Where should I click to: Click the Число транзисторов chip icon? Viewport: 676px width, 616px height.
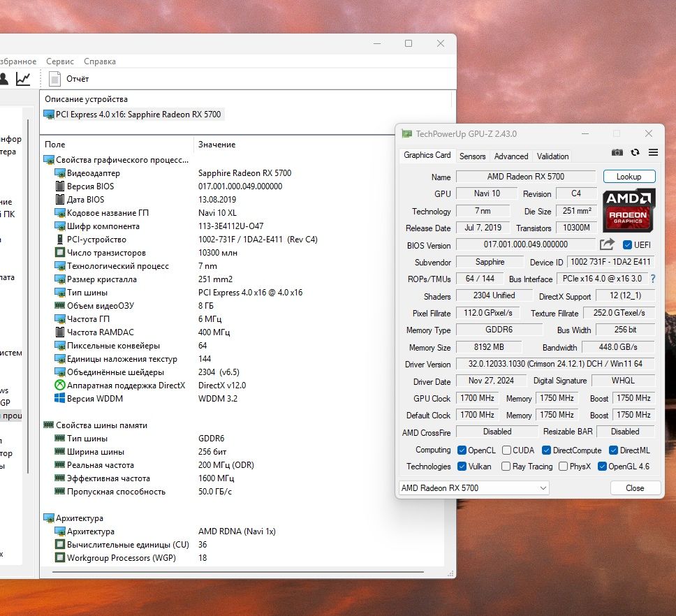click(60, 252)
